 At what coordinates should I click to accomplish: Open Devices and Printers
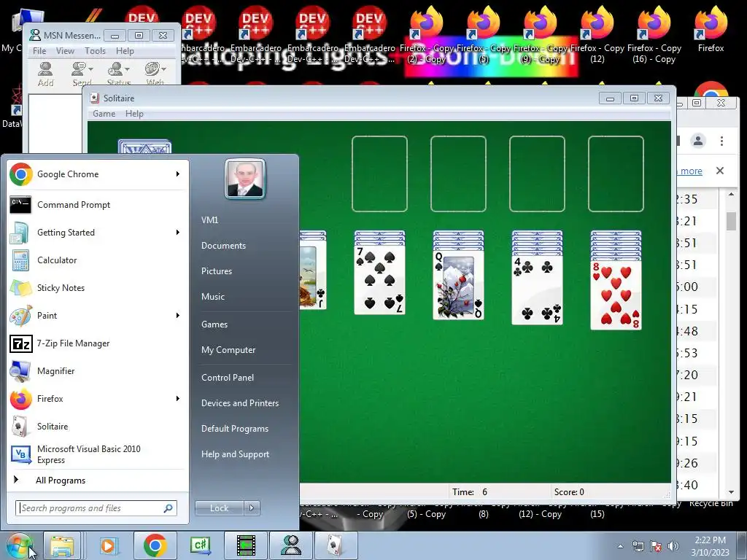tap(239, 402)
